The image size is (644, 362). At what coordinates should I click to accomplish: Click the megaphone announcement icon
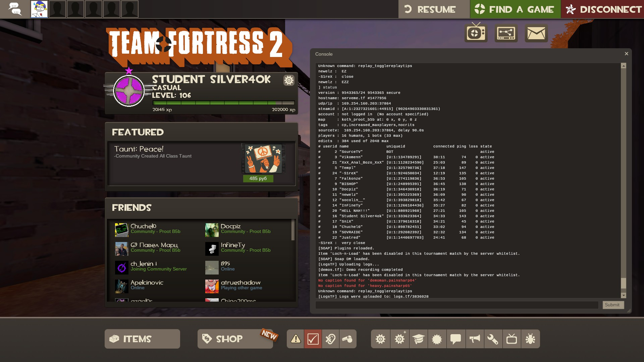tap(474, 339)
